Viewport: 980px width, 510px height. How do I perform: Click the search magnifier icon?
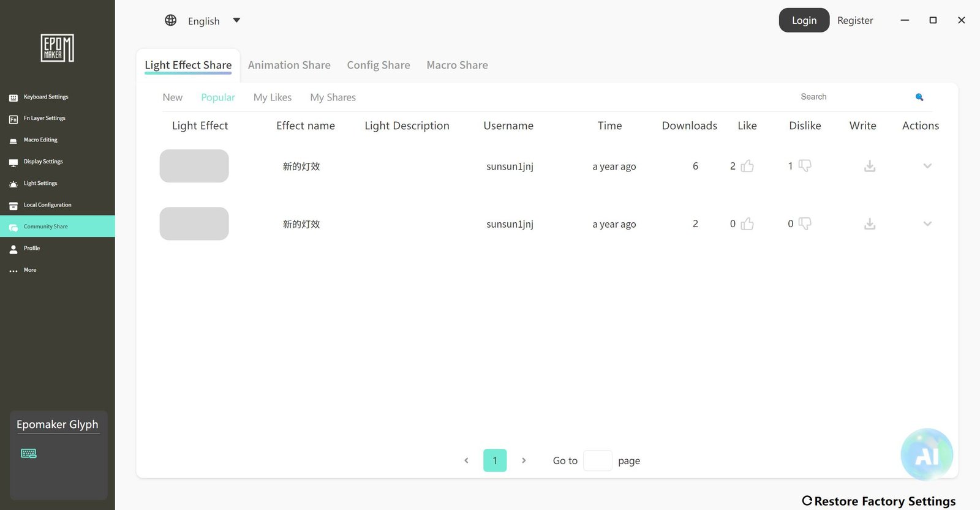[x=919, y=97]
